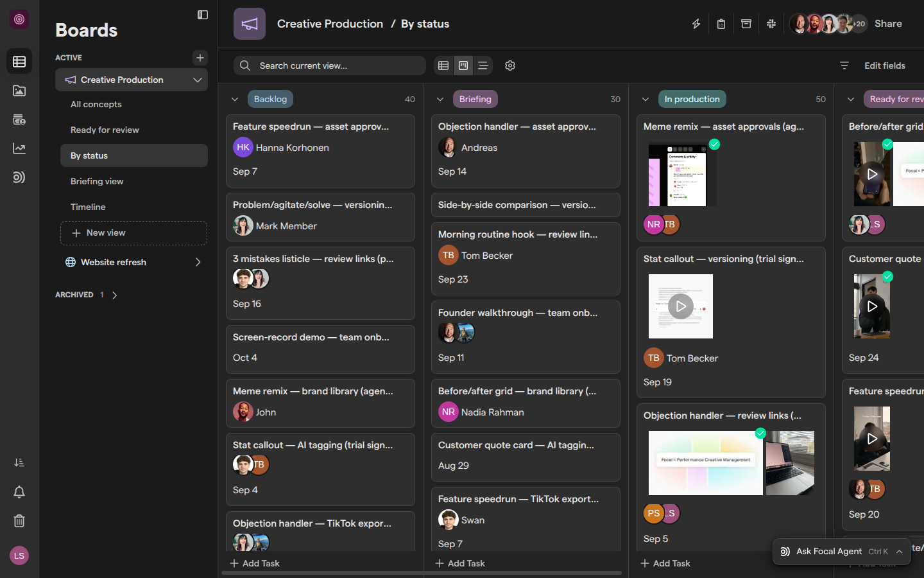Switch to table layout view
924x578 pixels.
pos(443,66)
